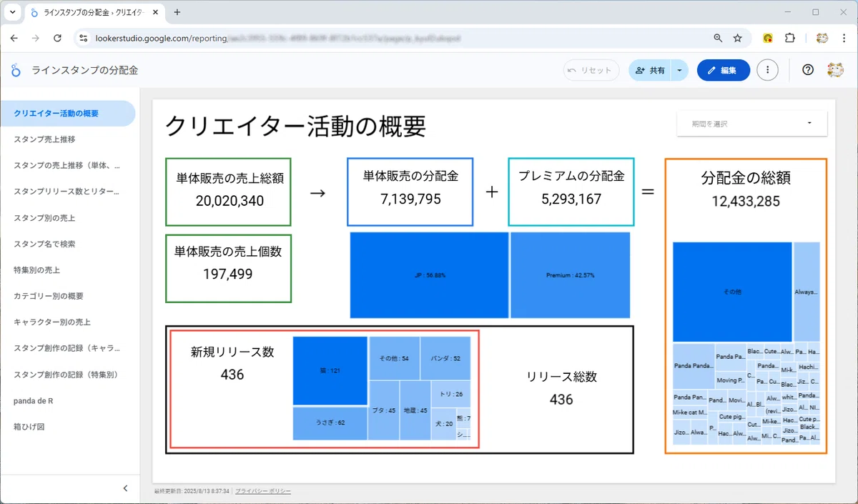Select the クリエイター活動の概要 page
Screen dimensions: 858x504
point(67,113)
